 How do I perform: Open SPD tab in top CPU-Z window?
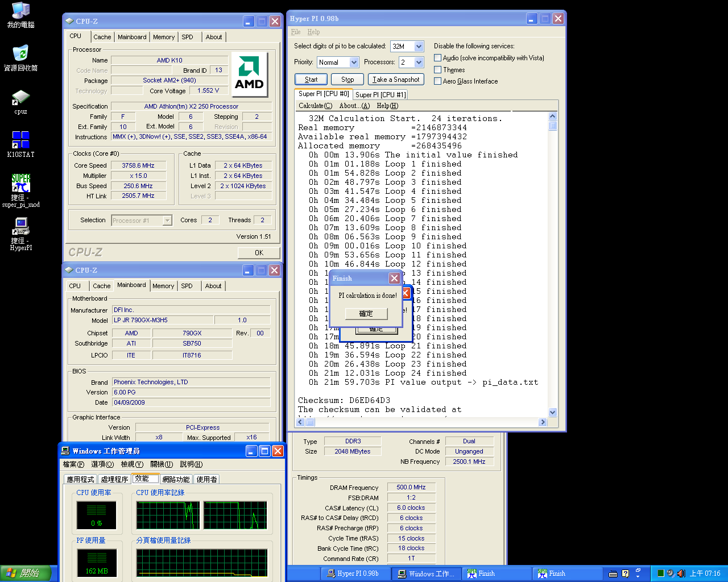[188, 37]
